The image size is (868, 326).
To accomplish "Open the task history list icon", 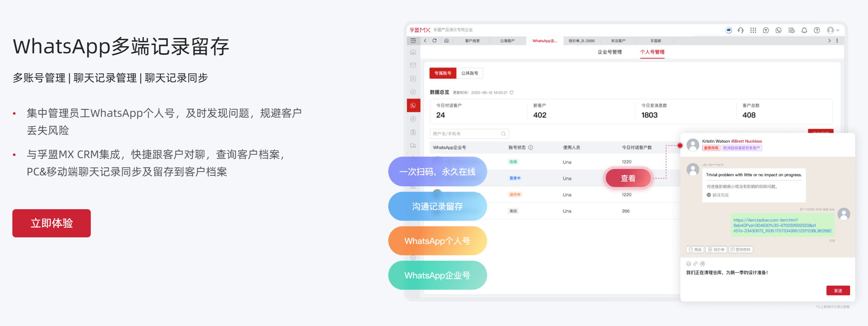I will (x=791, y=30).
